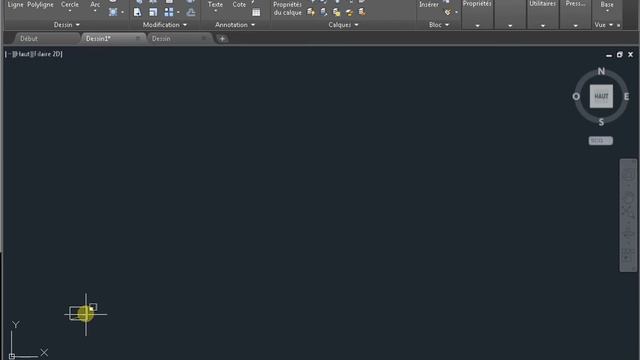Open the Press... clipboard panel
The height and width of the screenshot is (360, 640).
pos(575,4)
